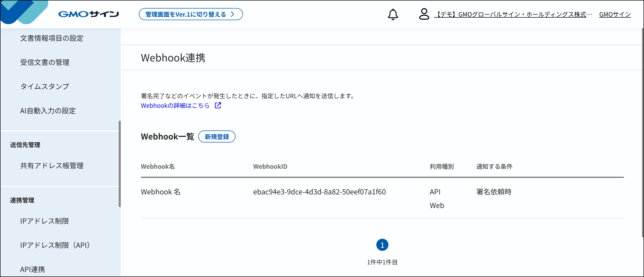Open IPアドレス制限（API） menu item
This screenshot has height=277, width=644.
point(55,245)
